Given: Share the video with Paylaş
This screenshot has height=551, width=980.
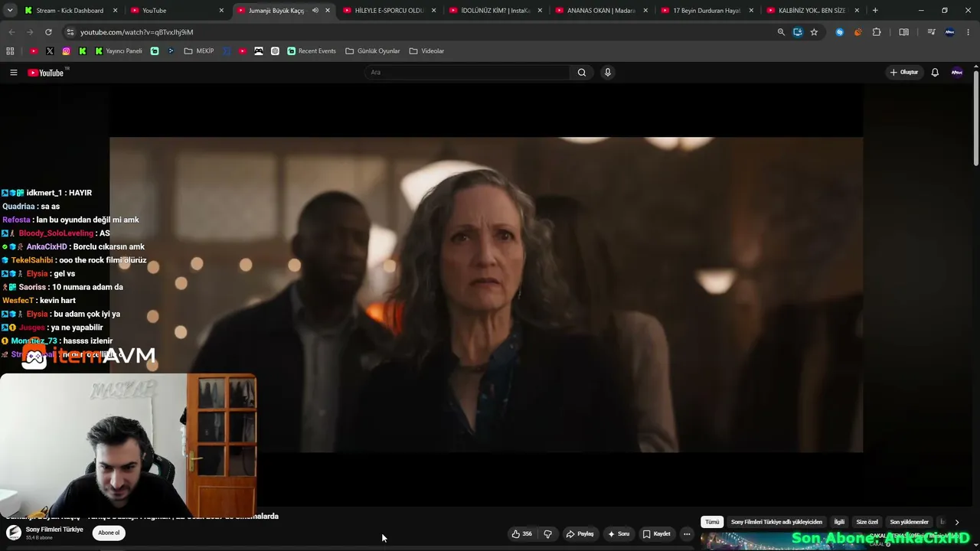Looking at the screenshot, I should click(580, 534).
